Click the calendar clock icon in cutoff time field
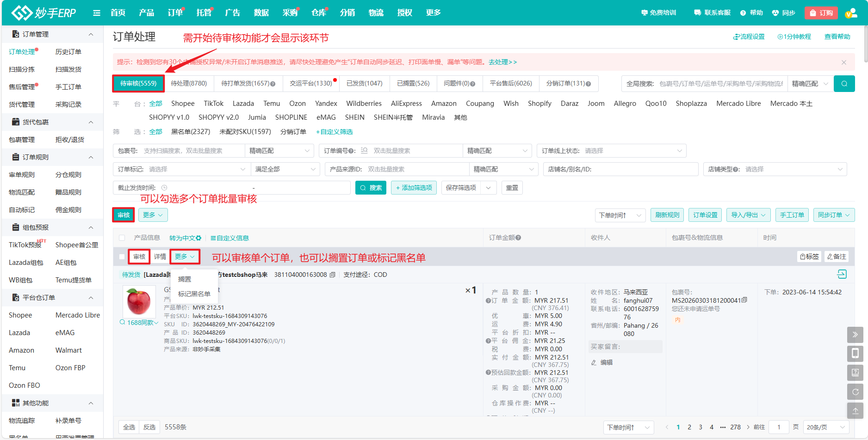Image resolution: width=868 pixels, height=440 pixels. pos(164,188)
